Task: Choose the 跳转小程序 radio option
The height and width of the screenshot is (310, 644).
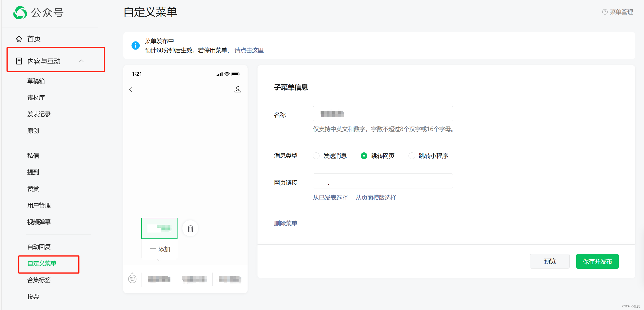Action: pyautogui.click(x=412, y=156)
